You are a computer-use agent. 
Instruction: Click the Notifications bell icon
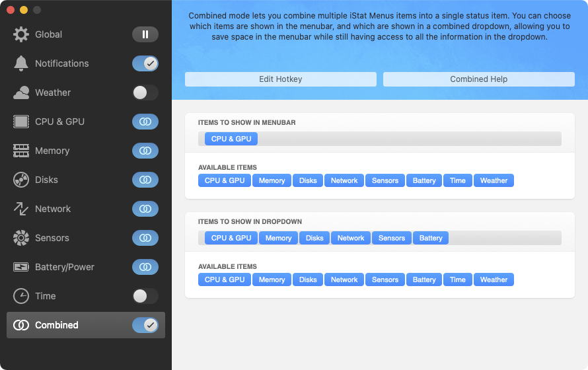pos(21,63)
